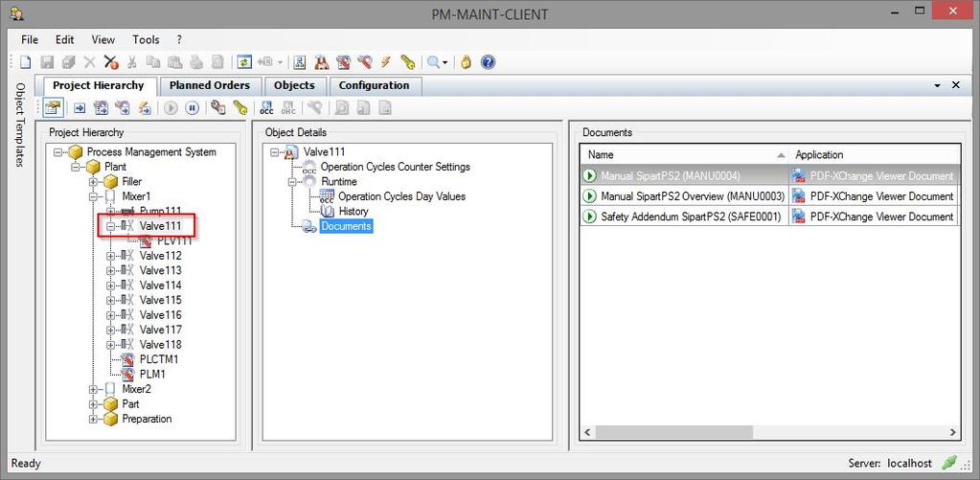Click the yellow padlock icon

[466, 62]
